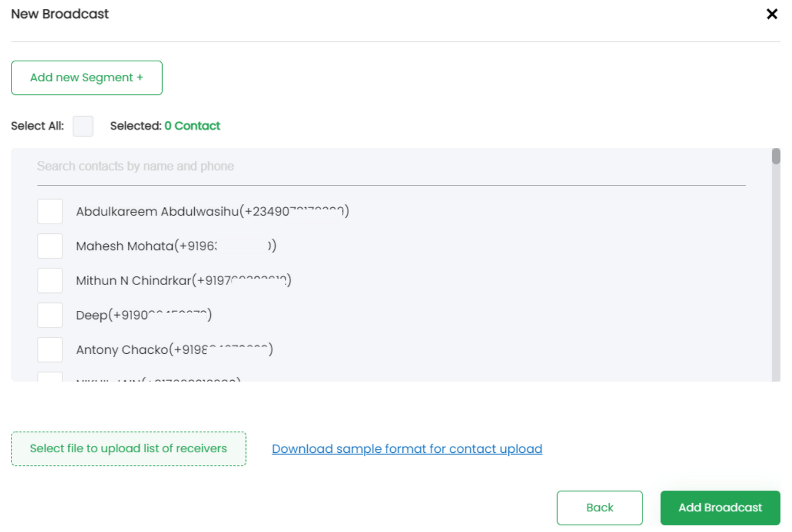Screen dimensions: 792x532
Task: Click the New Broadcast heading text
Action: pyautogui.click(x=60, y=14)
